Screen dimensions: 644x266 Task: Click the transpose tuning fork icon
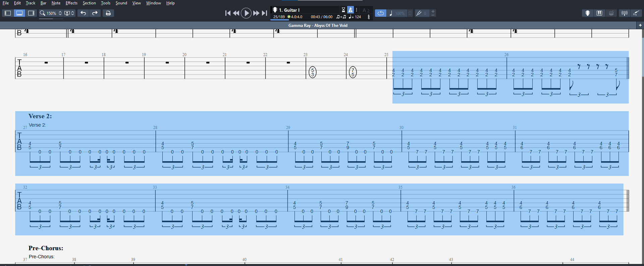click(x=419, y=13)
